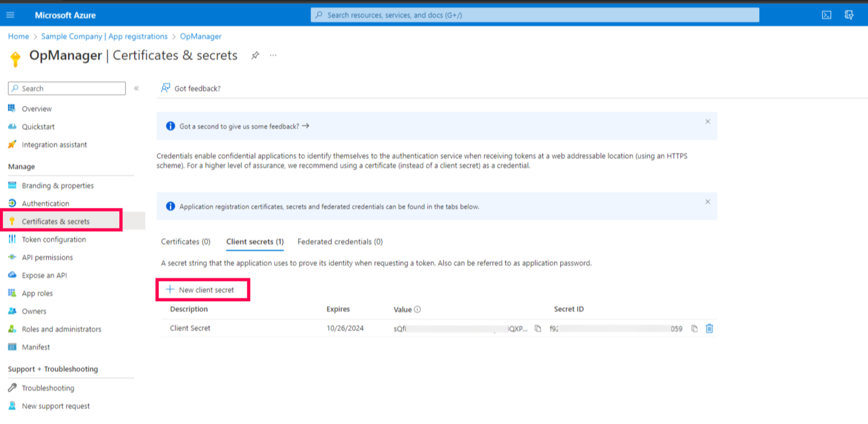868x424 pixels.
Task: Open the feedback link in banner
Action: coord(244,126)
